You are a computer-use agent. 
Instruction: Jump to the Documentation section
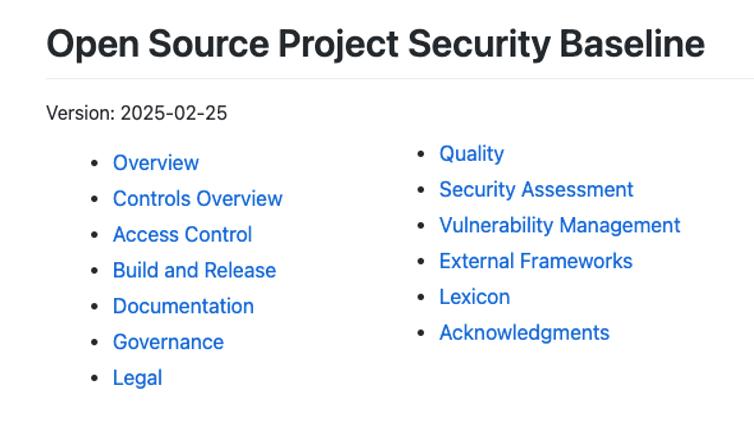[183, 307]
